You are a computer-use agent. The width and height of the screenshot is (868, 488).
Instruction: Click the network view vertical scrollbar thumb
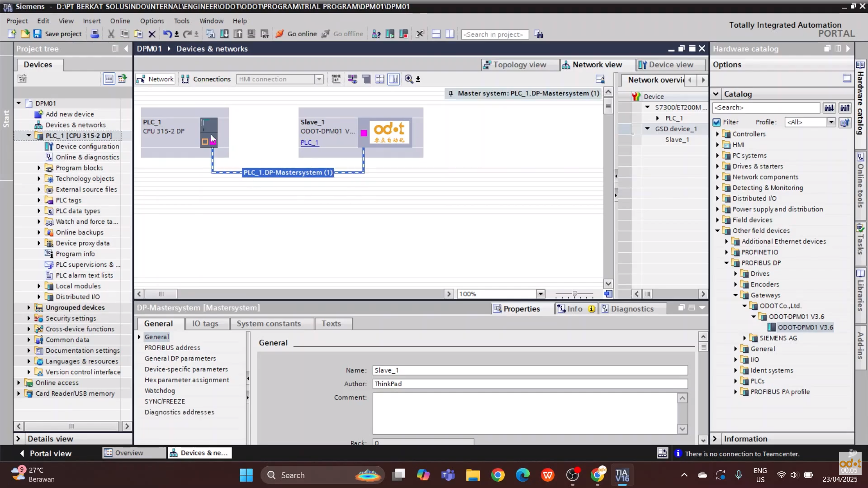[x=608, y=107]
